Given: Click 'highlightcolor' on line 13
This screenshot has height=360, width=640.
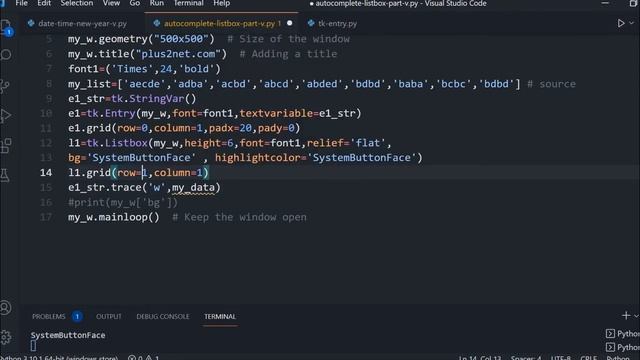Looking at the screenshot, I should click(258, 158).
